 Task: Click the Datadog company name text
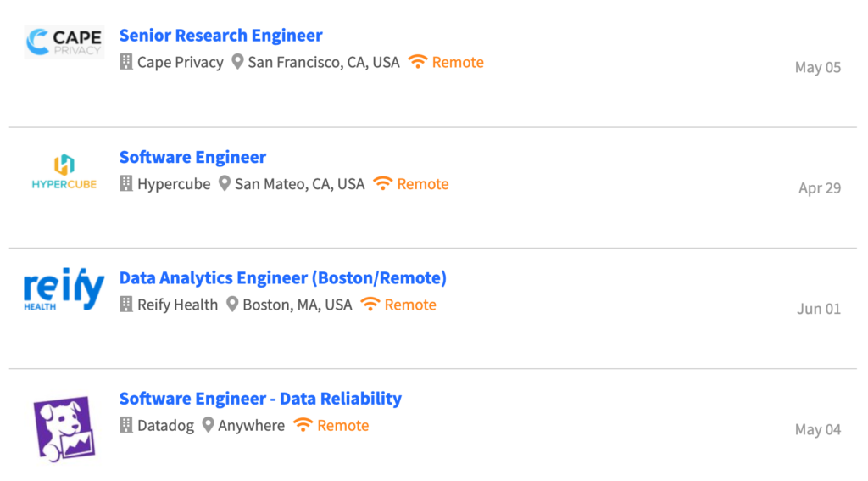coord(165,426)
